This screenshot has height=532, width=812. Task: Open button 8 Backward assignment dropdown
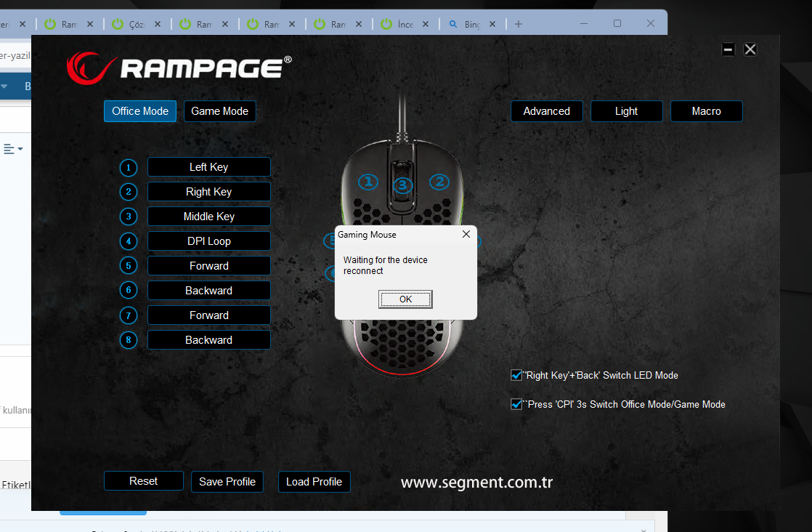point(208,340)
